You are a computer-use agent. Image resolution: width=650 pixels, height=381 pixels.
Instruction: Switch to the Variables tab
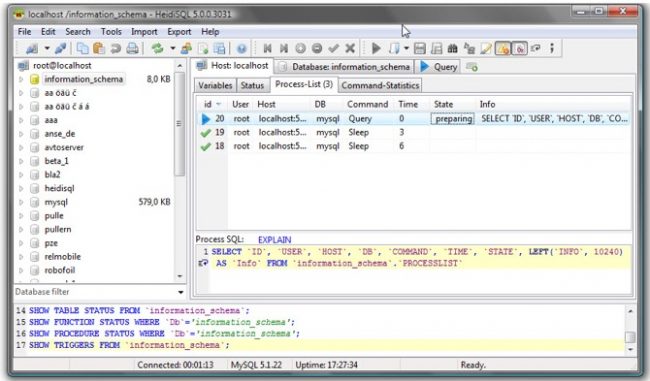pos(215,85)
